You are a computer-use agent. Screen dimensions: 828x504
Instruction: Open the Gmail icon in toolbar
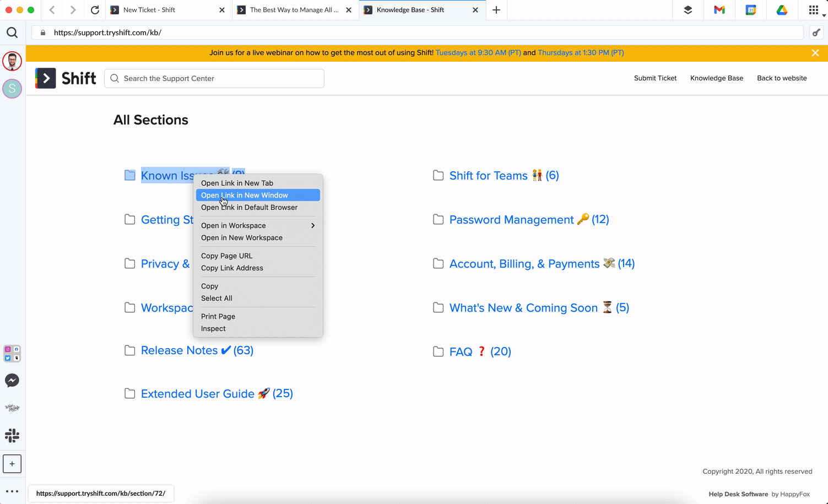719,10
